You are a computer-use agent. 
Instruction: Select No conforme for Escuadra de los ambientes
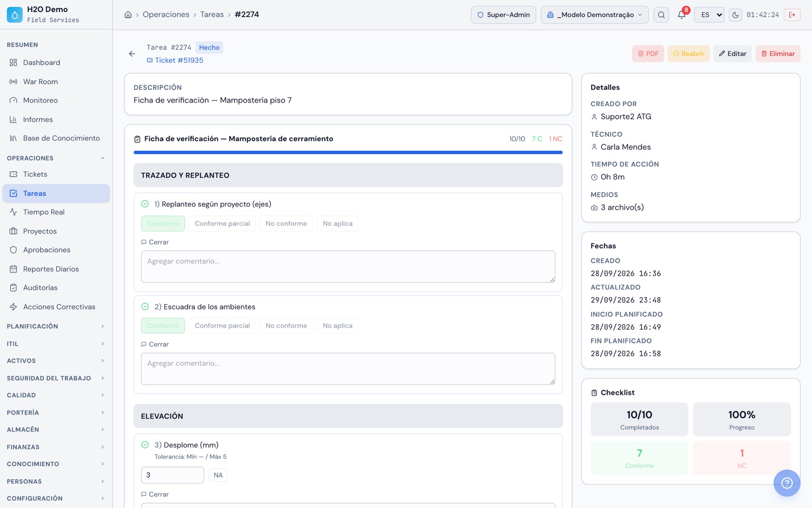coord(286,326)
